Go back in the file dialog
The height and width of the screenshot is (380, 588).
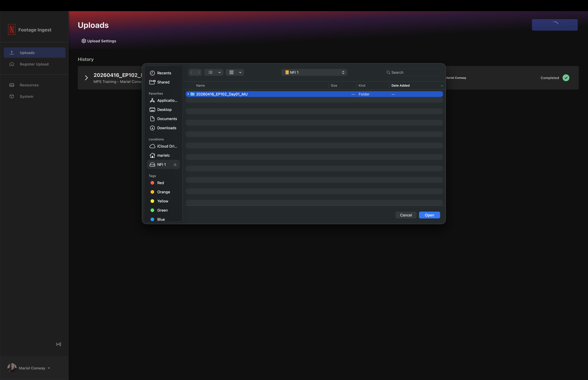(x=192, y=72)
